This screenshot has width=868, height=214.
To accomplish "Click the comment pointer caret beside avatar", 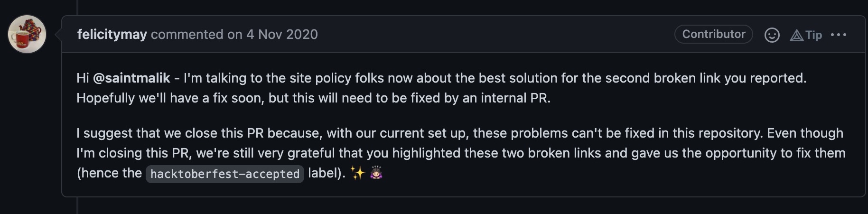I will pos(58,34).
